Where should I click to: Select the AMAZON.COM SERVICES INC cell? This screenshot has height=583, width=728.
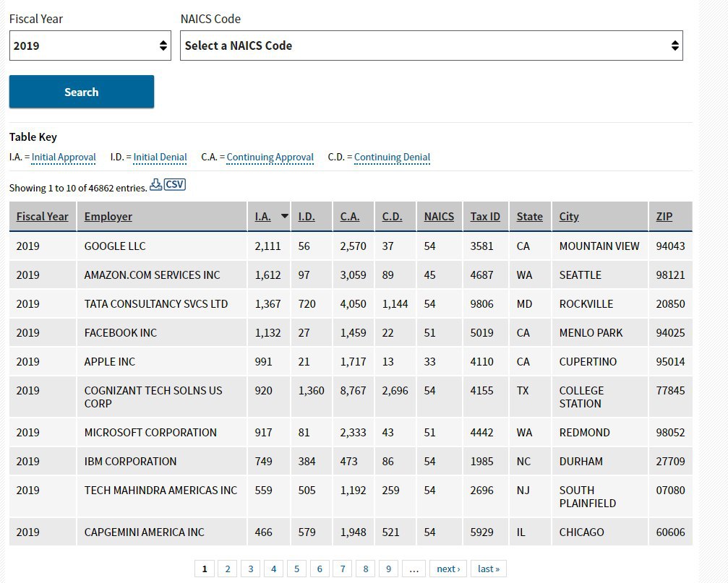pos(161,275)
